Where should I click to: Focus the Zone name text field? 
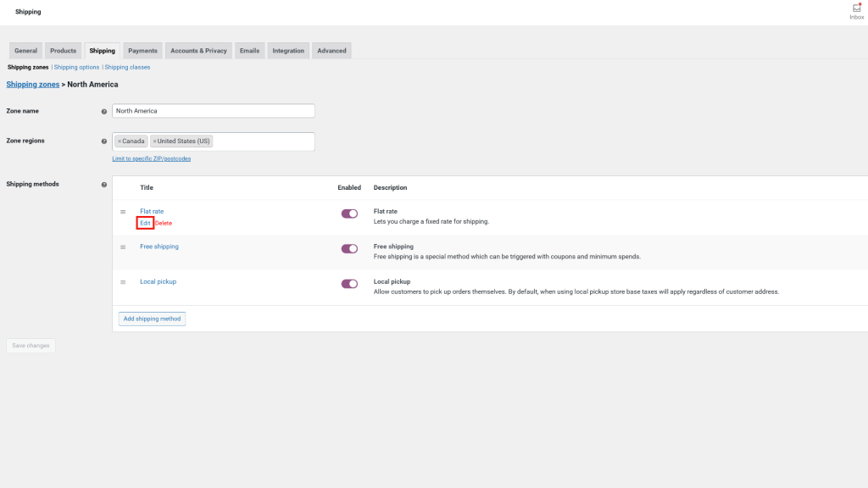pyautogui.click(x=214, y=111)
